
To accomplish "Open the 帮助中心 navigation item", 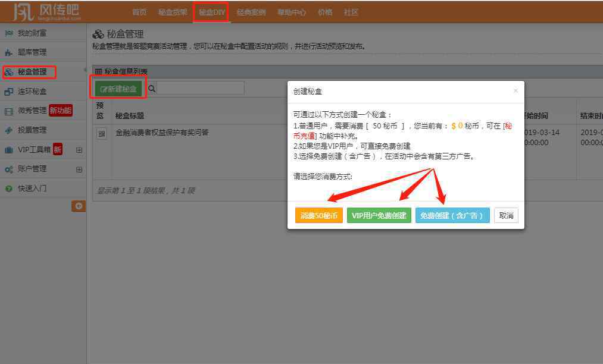I will pyautogui.click(x=292, y=12).
